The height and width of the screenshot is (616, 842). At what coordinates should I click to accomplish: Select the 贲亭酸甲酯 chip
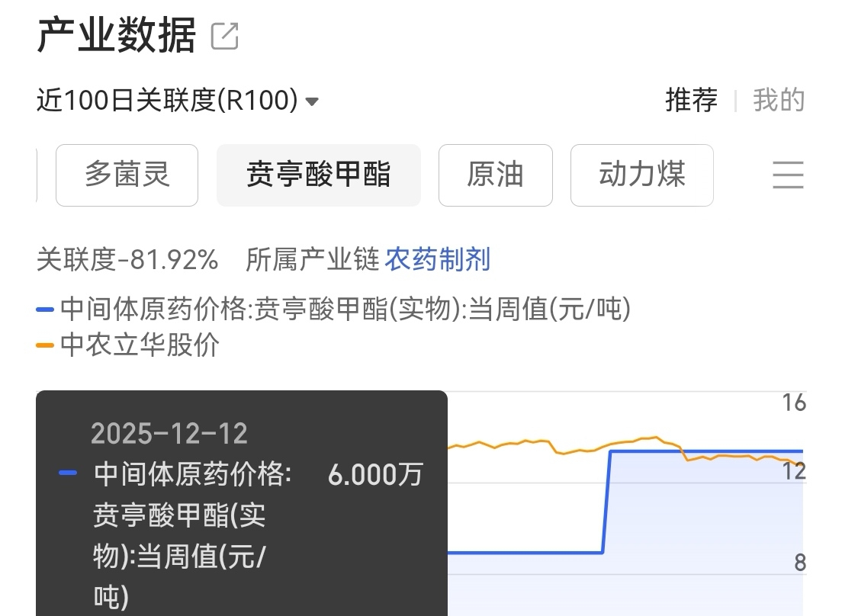[319, 175]
